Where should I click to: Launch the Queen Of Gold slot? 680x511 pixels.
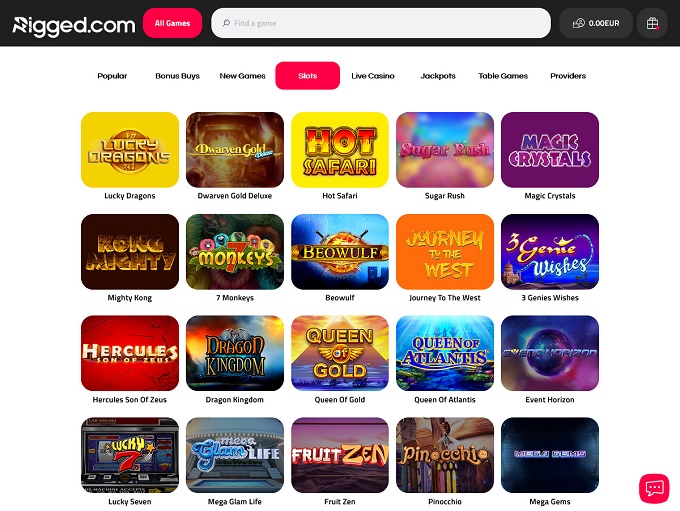pyautogui.click(x=340, y=353)
